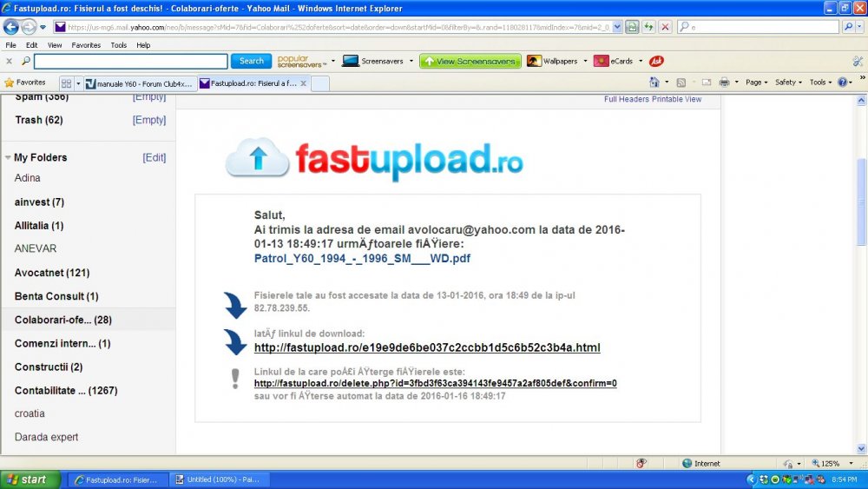868x489 pixels.
Task: Open the Colaborari-ofe... (28) folder
Action: tap(63, 320)
